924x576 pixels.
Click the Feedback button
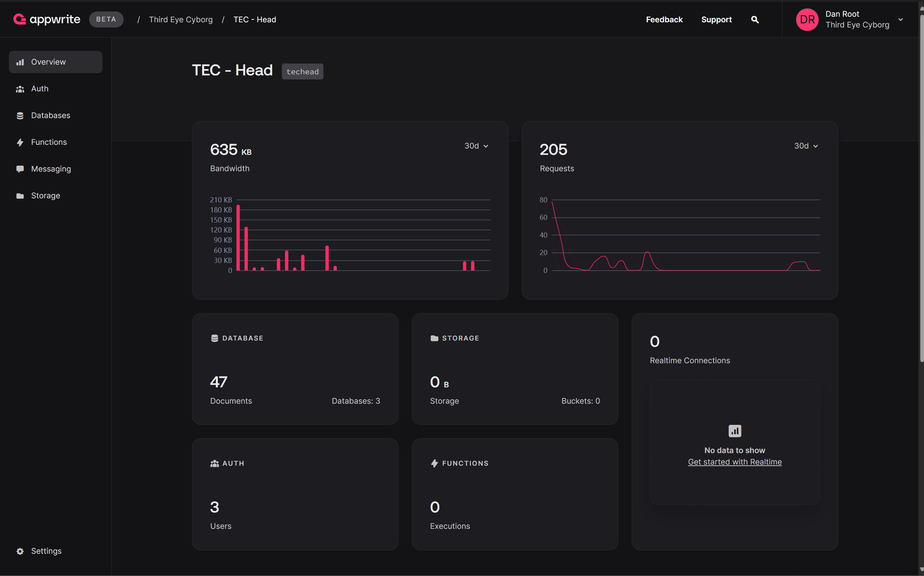point(664,19)
